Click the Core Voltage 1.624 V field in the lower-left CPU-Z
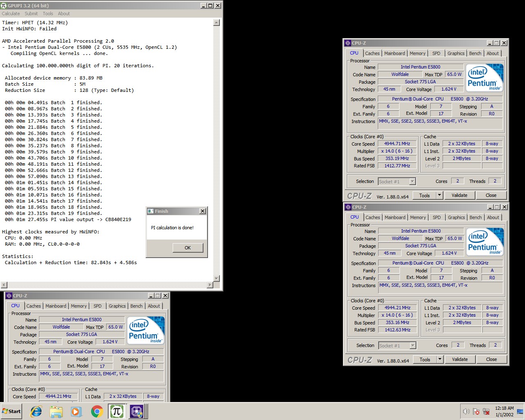The image size is (525, 420). point(110,342)
